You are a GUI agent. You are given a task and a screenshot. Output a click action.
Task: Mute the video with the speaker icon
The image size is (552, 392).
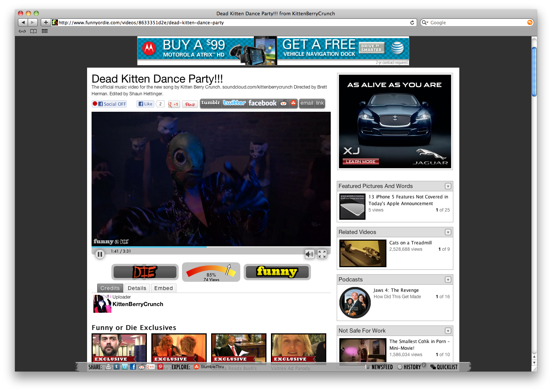309,254
